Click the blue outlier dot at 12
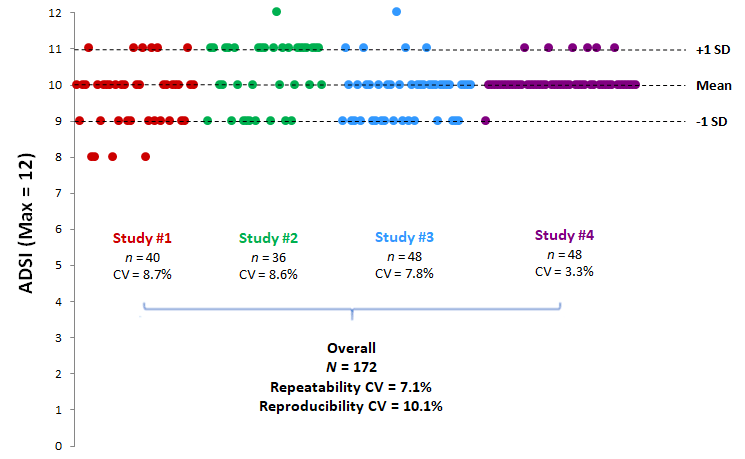 click(397, 12)
